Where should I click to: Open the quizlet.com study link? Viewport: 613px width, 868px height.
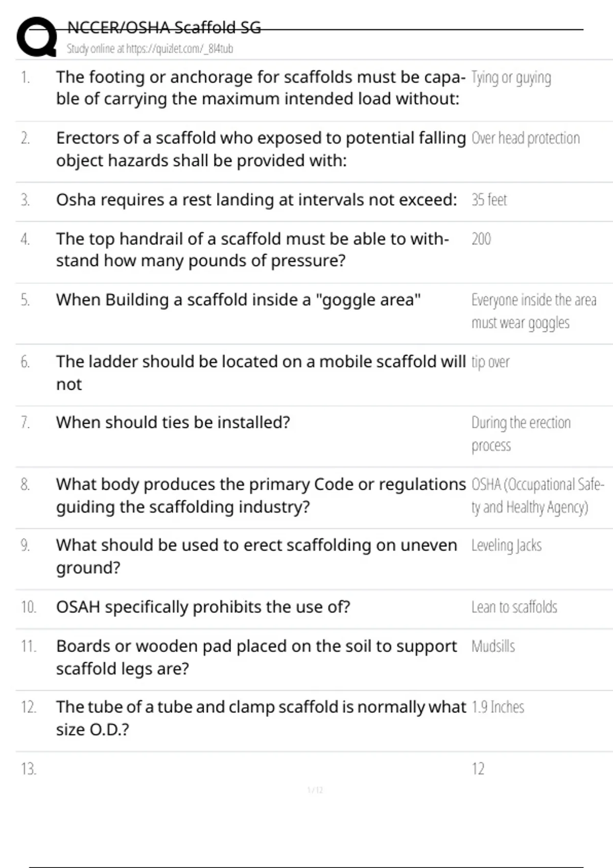pos(150,49)
